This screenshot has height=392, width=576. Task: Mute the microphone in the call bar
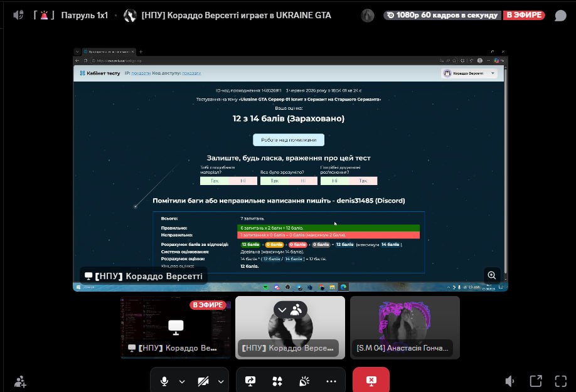pos(164,381)
